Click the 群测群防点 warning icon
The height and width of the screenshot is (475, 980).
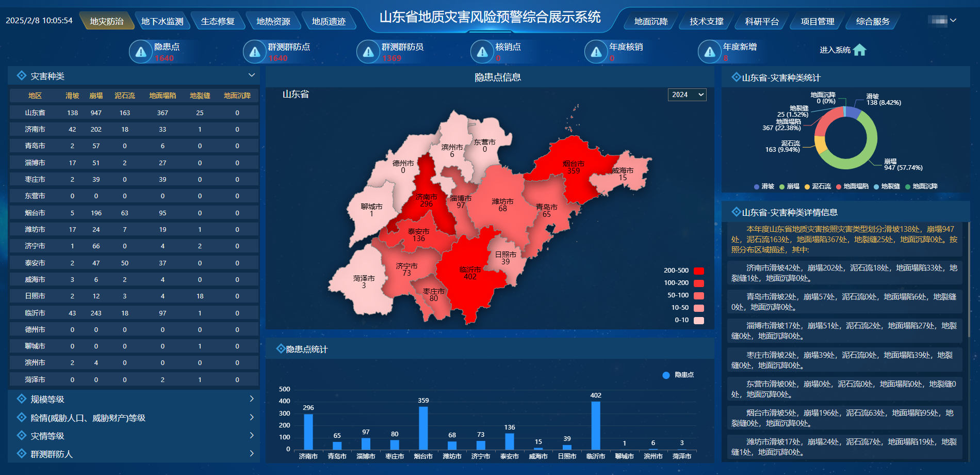(254, 52)
